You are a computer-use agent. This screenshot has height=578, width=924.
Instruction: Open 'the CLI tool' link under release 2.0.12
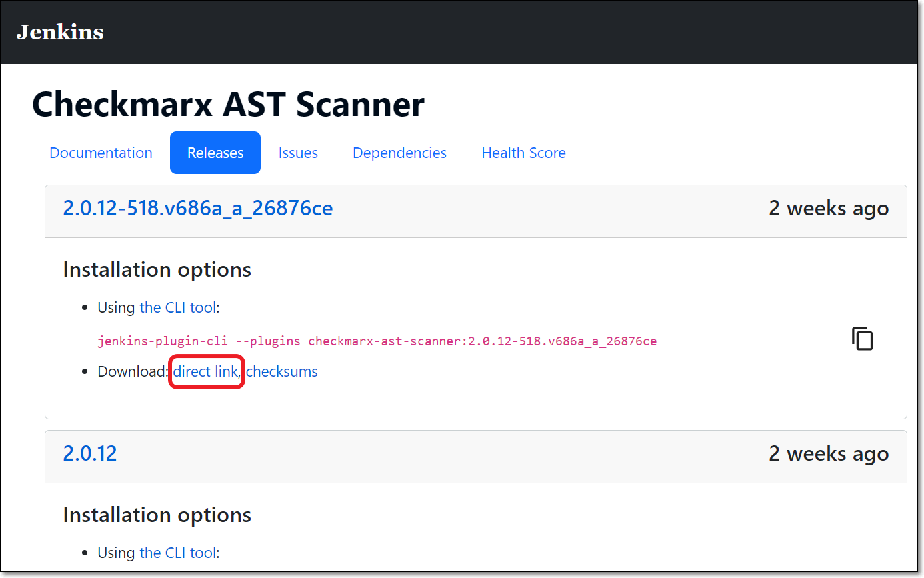pos(177,553)
